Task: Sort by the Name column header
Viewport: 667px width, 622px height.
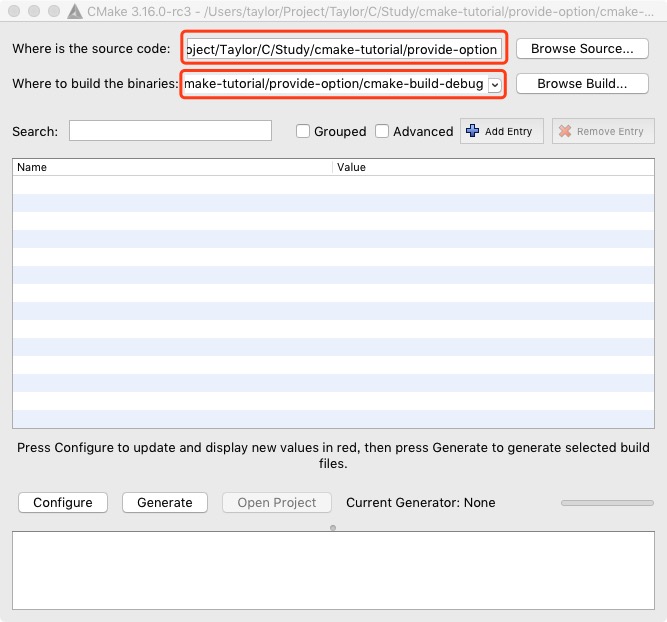Action: point(172,168)
